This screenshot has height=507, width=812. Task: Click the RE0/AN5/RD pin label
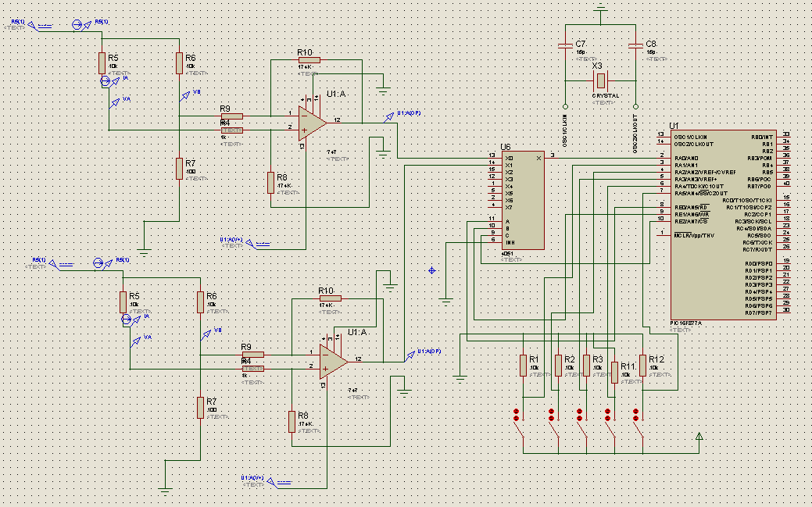tap(691, 207)
